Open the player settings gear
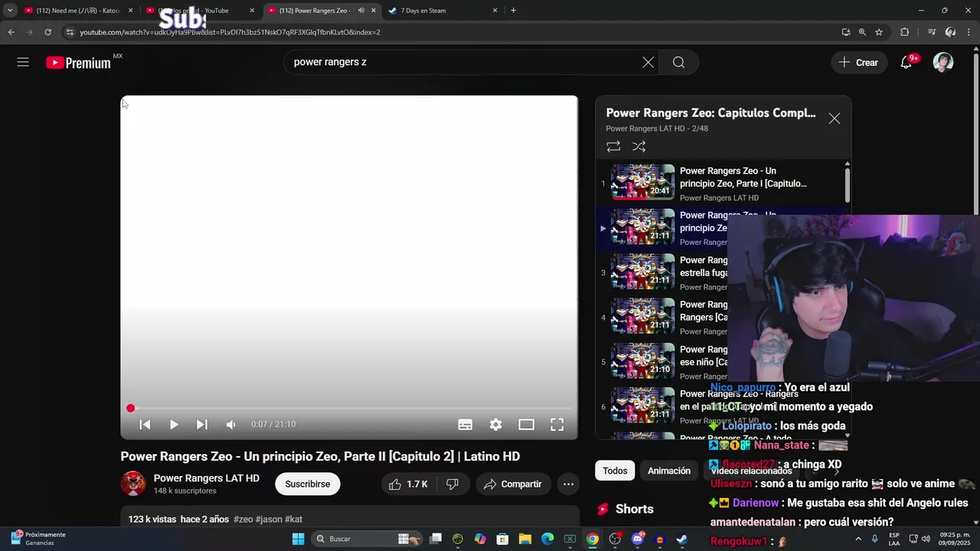Screen dimensions: 980x551 (496, 424)
